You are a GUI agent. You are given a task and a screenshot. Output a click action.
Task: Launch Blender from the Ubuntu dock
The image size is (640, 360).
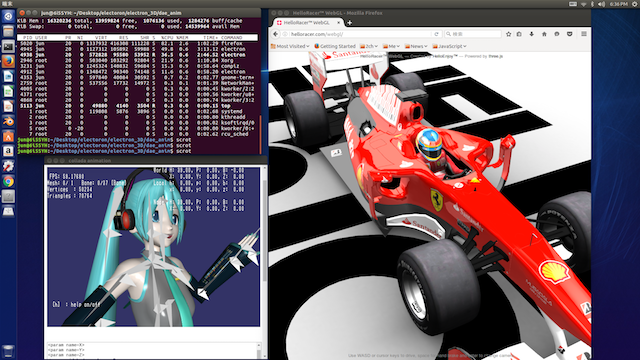click(8, 121)
